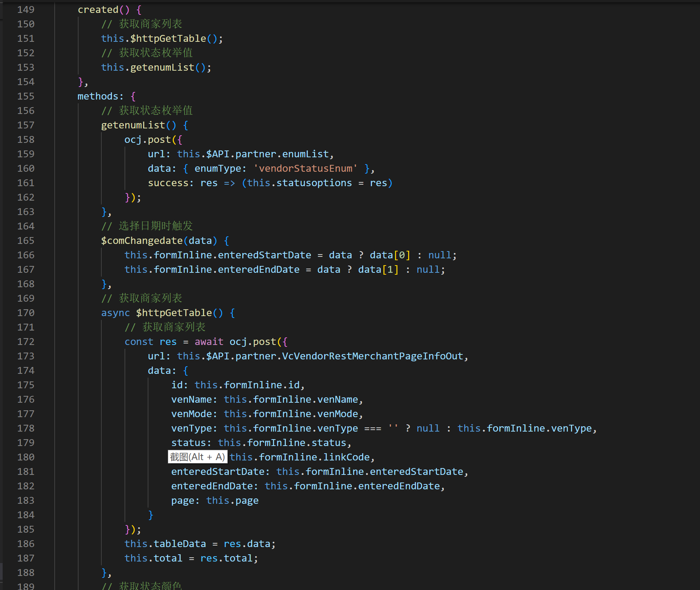Click line number 185

pyautogui.click(x=26, y=529)
